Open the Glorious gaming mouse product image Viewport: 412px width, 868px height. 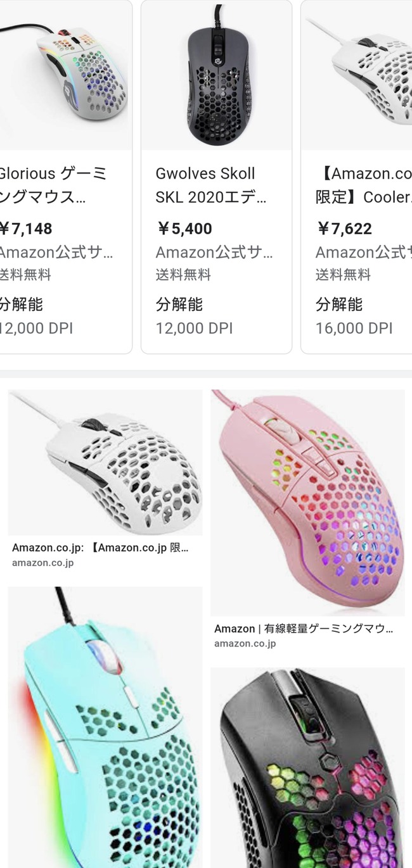66,75
